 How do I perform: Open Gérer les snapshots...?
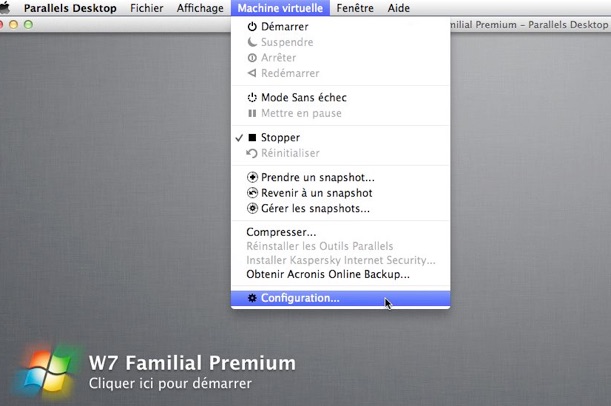pyautogui.click(x=341, y=208)
